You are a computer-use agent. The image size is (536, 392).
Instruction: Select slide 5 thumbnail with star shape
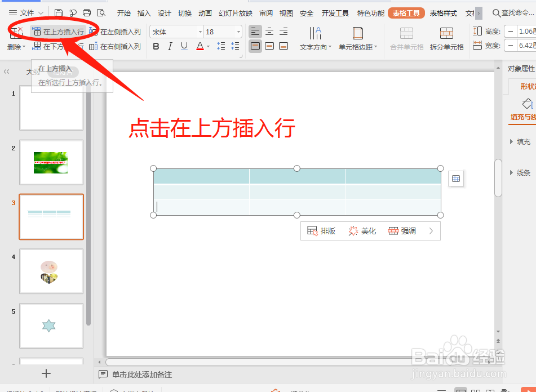pos(51,326)
